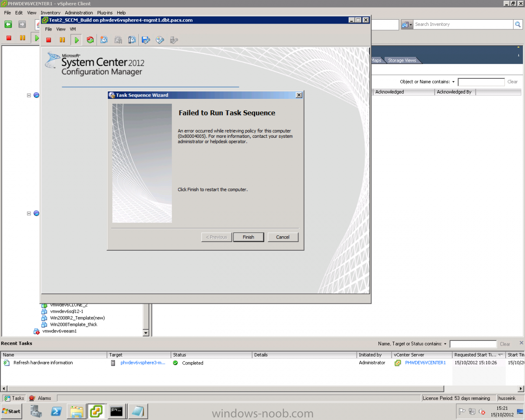Click the Revert to snapshot icon in console toolbar
525x420 pixels.
[x=118, y=40]
